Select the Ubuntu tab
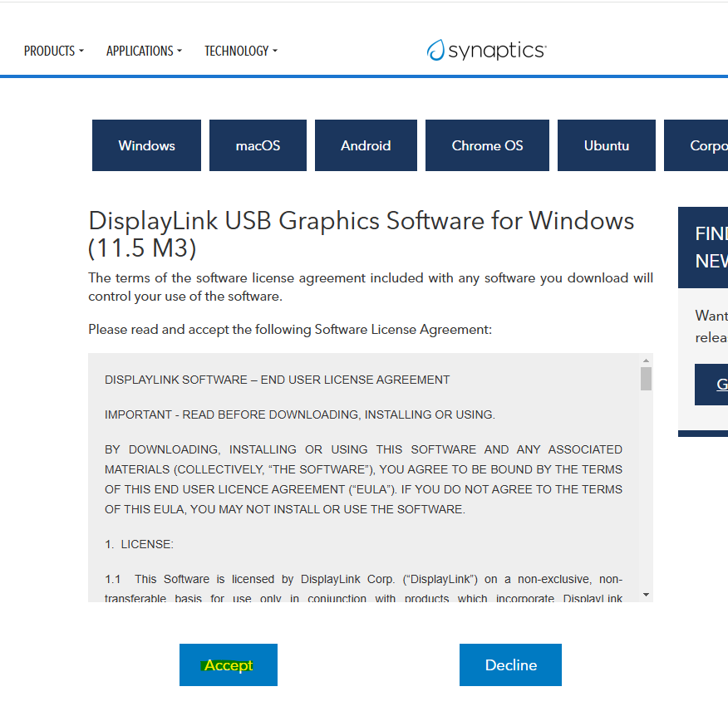Screen dimensions: 728x716 pos(607,145)
